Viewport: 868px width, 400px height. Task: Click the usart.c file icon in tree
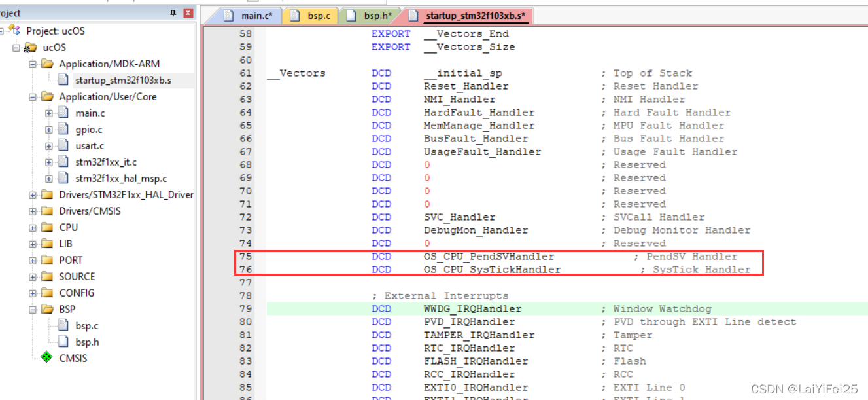(x=63, y=145)
